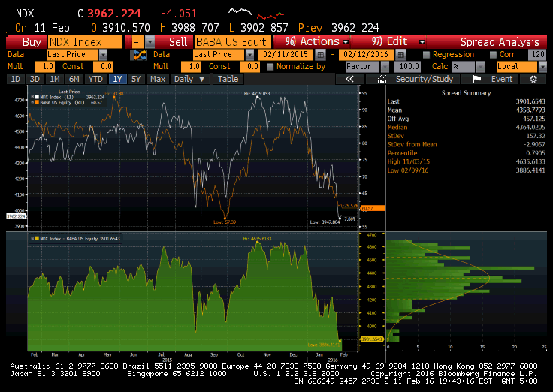This screenshot has height=392, width=553.
Task: Expand the Local currency dropdown
Action: 542,67
